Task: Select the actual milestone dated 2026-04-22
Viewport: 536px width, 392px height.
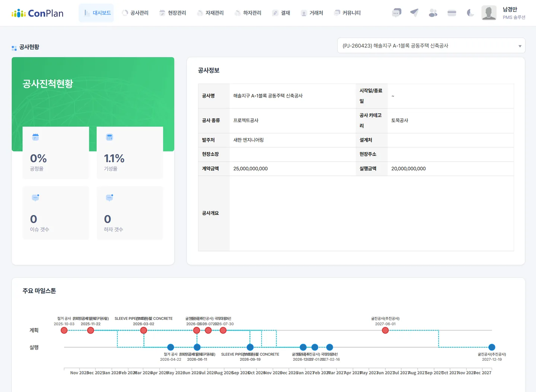Action: pos(170,347)
